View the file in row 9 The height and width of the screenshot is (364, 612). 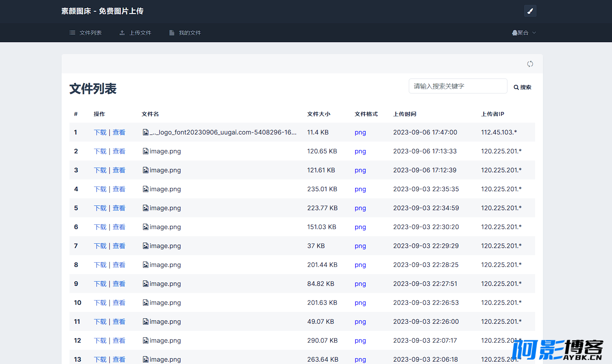click(119, 284)
